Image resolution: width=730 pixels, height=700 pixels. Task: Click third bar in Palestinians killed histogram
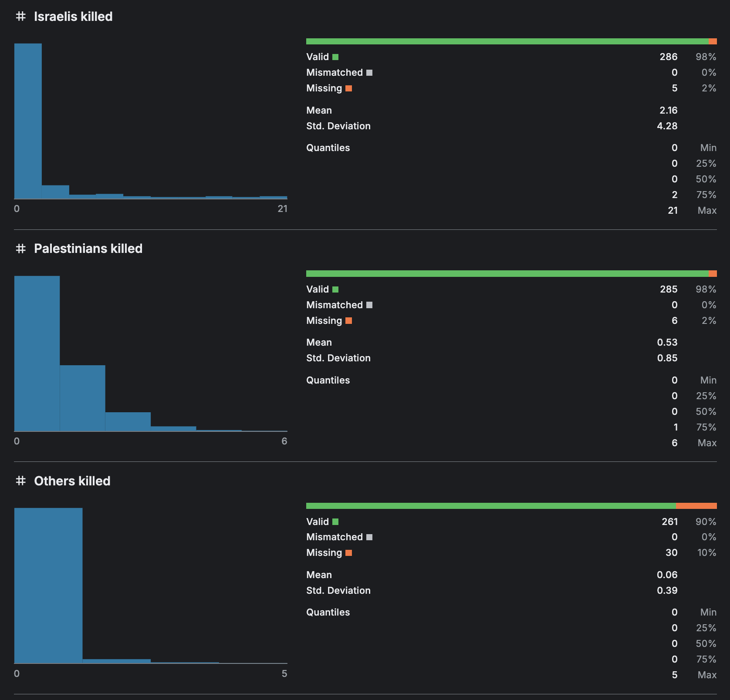coord(128,421)
